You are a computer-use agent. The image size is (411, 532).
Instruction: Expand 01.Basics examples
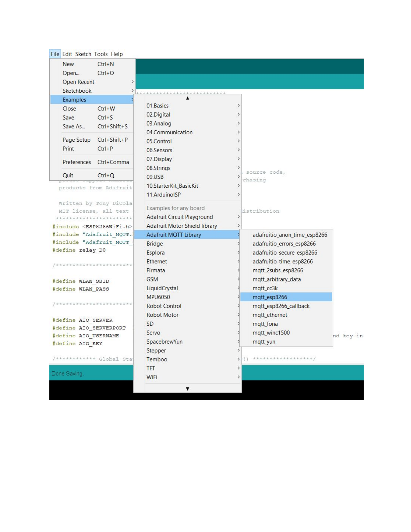(x=187, y=105)
